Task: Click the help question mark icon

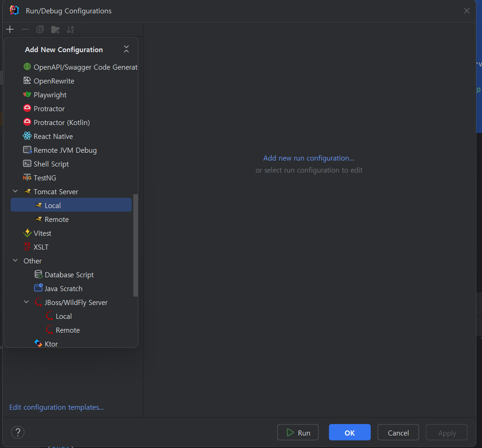Action: tap(18, 432)
